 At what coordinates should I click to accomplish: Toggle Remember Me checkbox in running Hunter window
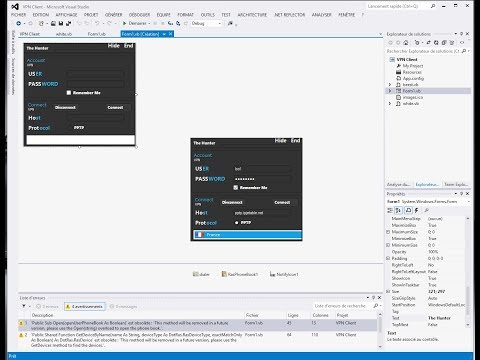(x=236, y=188)
